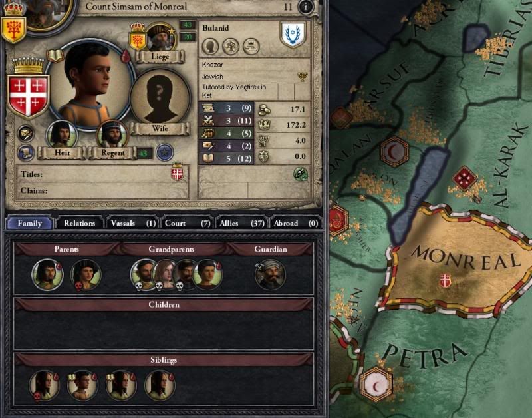Click the Liege portrait
532x418 pixels.
click(x=161, y=38)
